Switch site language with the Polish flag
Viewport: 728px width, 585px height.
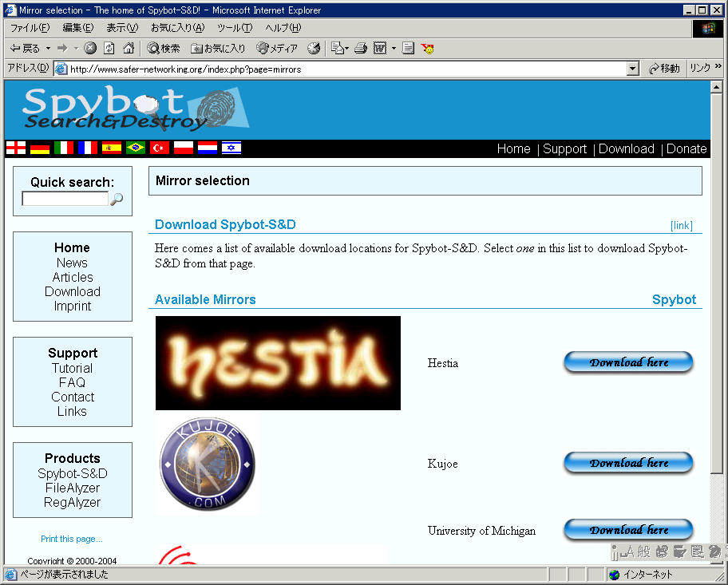pos(184,148)
